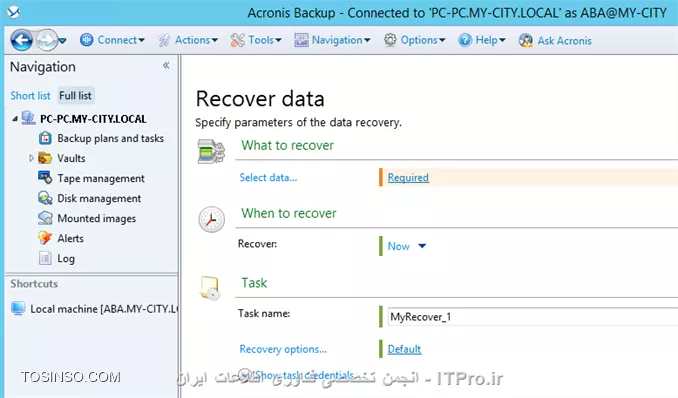Screen dimensions: 678x398
Task: Expand Show task credentials
Action: [x=297, y=375]
